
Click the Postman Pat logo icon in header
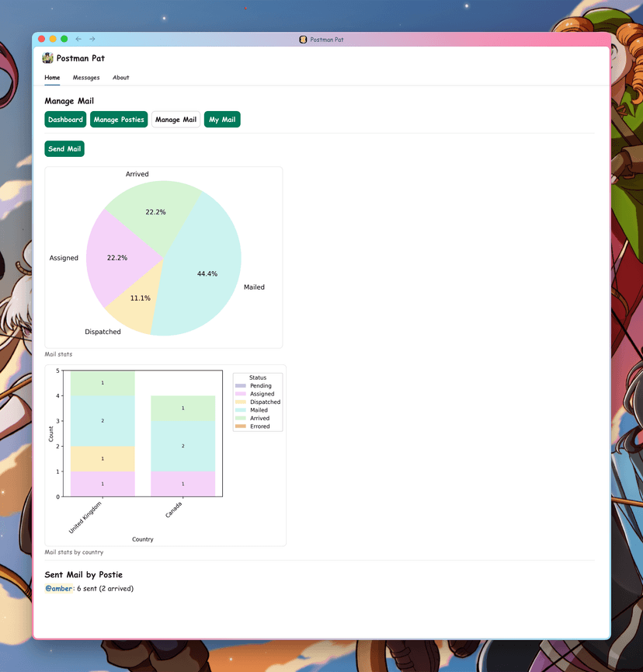48,58
